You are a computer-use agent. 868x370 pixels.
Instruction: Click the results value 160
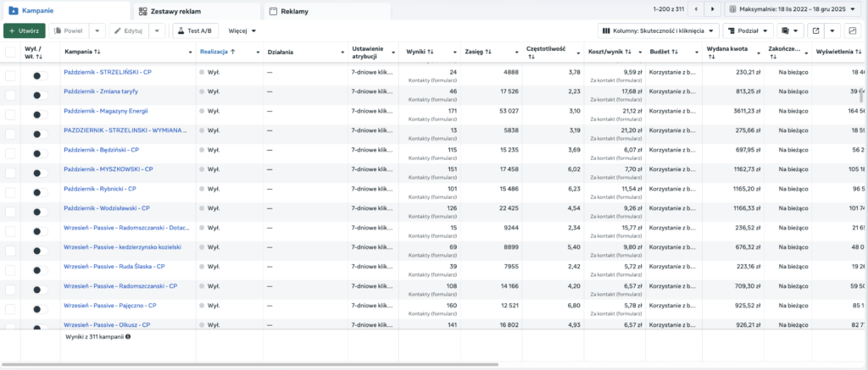pos(451,306)
